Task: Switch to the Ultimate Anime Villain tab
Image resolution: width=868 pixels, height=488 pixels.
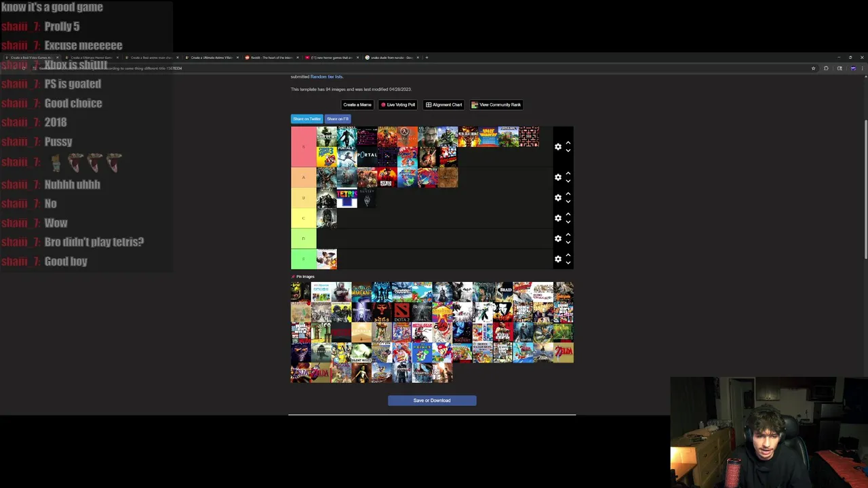Action: coord(212,58)
